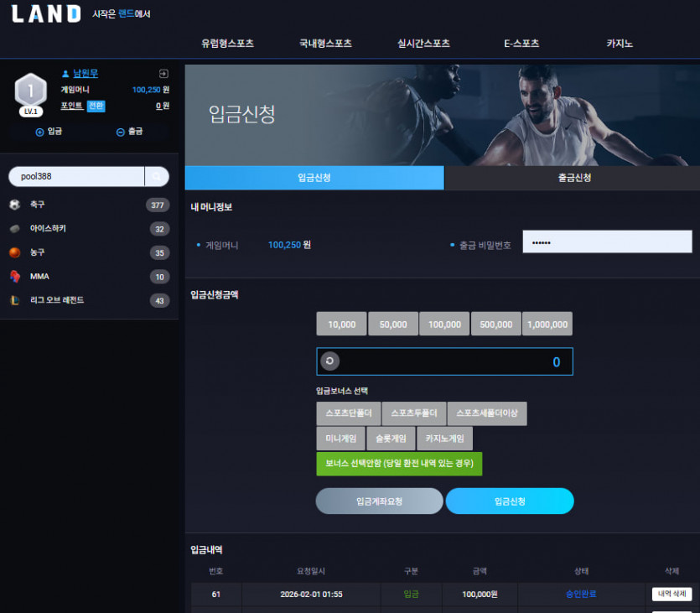Focus the withdrawal password field
Viewport: 700px width, 613px height.
pos(607,242)
